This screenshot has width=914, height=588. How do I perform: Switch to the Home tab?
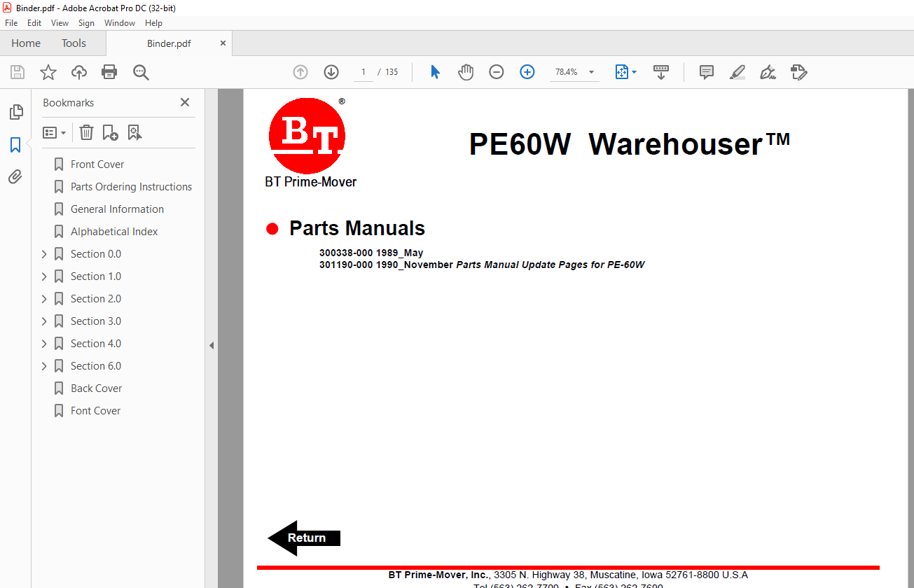(26, 43)
